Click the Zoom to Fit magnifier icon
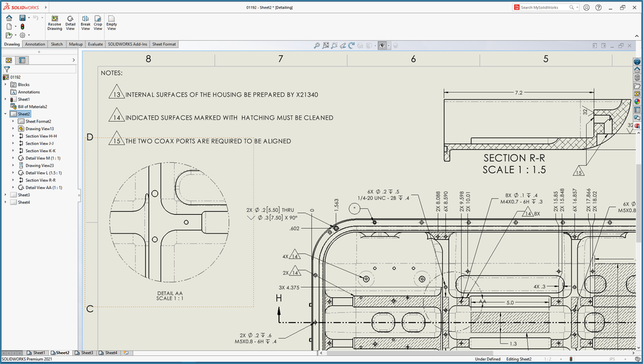643x364 pixels. tap(317, 46)
